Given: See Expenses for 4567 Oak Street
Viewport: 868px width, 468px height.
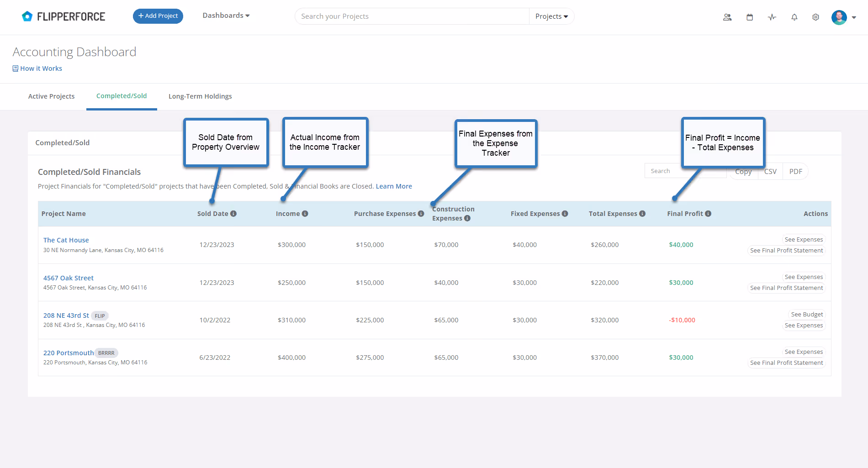Looking at the screenshot, I should coord(804,277).
